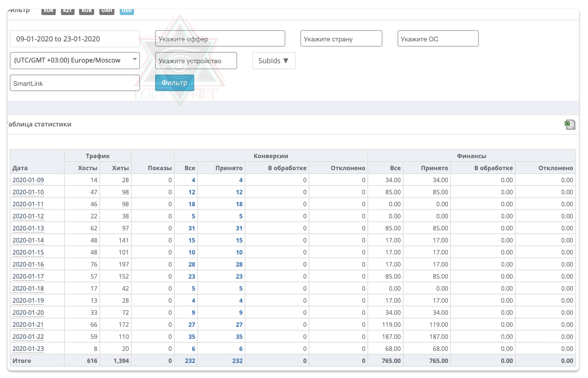Viewport: 588px width, 378px height.
Task: Click accepted conversions 28 for 2020-01-16
Action: coord(239,264)
